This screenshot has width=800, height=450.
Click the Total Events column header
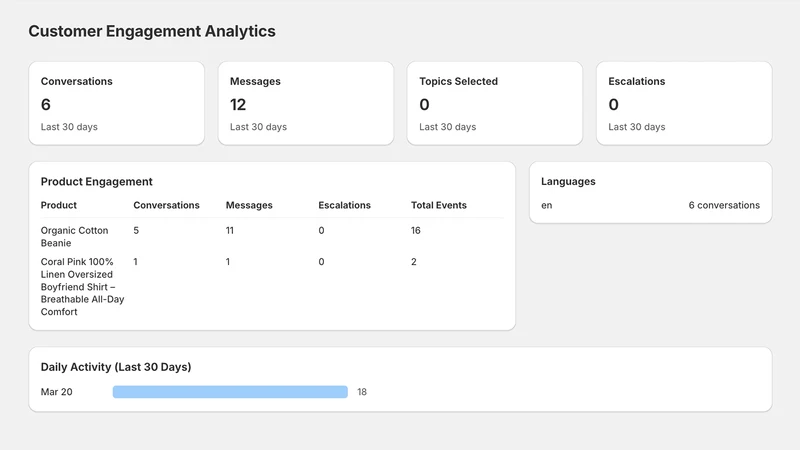click(439, 205)
